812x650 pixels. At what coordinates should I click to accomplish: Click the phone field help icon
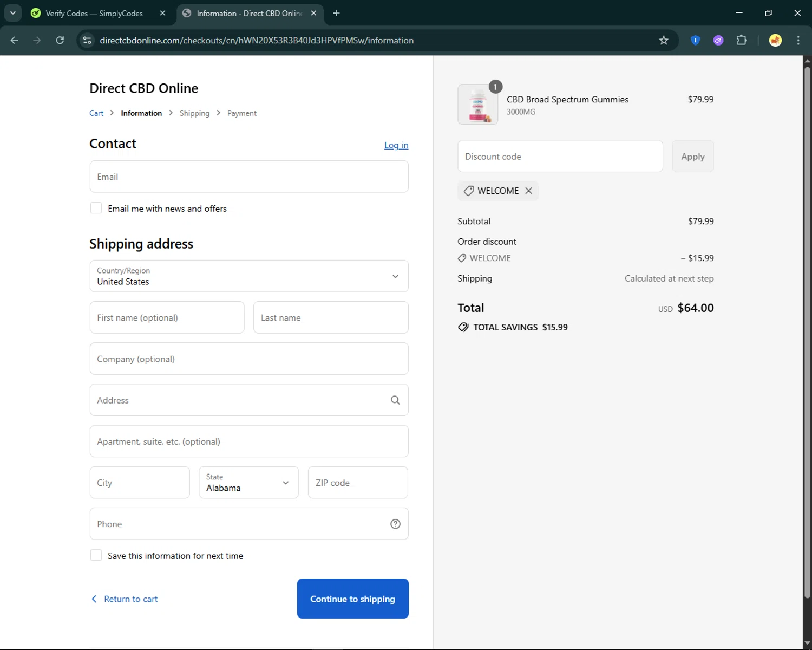point(395,524)
